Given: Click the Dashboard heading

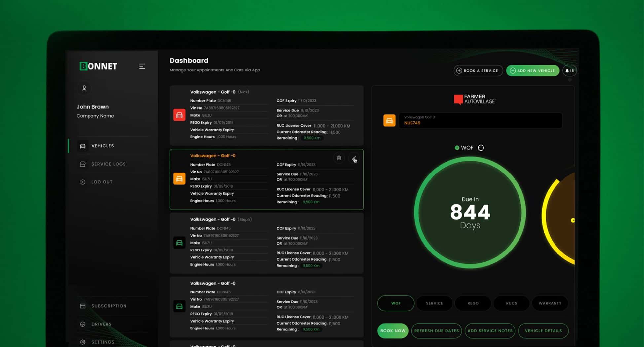Looking at the screenshot, I should (189, 60).
